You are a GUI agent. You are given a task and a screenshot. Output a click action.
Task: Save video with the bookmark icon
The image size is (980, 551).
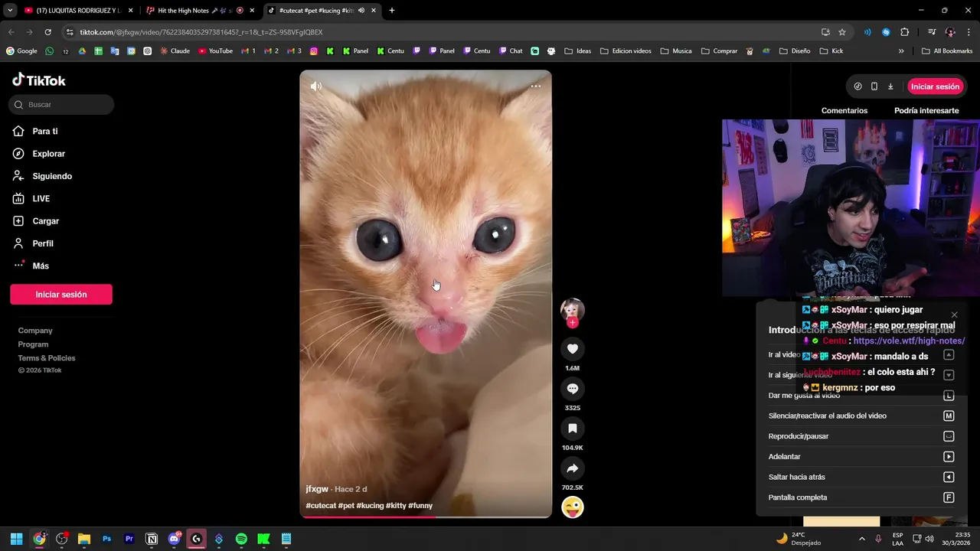tap(572, 429)
